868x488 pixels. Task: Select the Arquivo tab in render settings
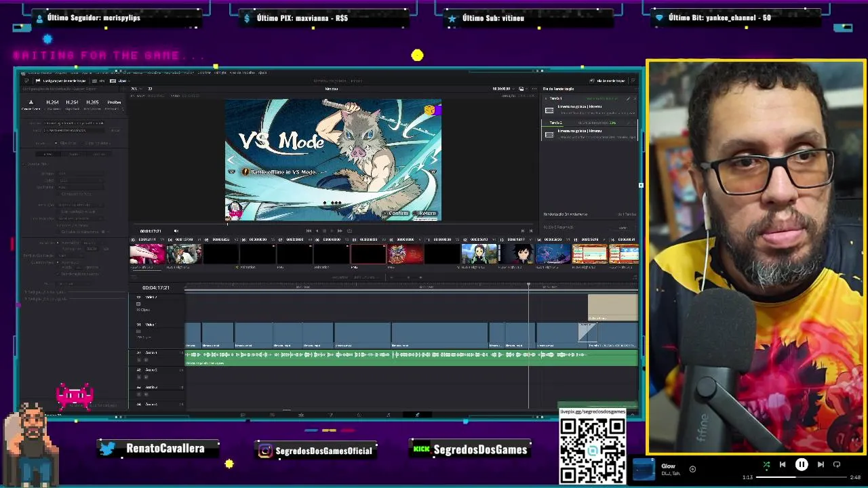pyautogui.click(x=99, y=154)
